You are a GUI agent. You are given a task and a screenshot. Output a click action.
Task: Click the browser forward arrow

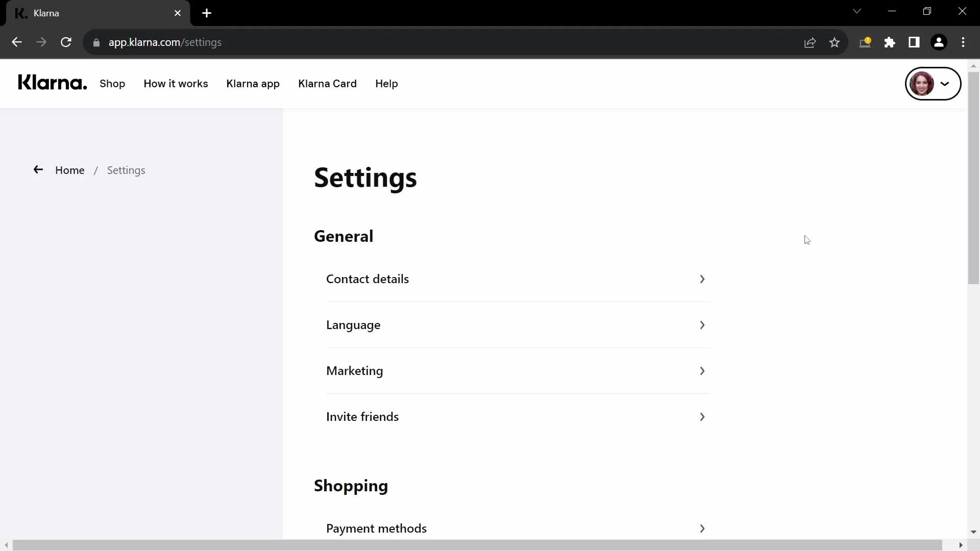coord(41,42)
